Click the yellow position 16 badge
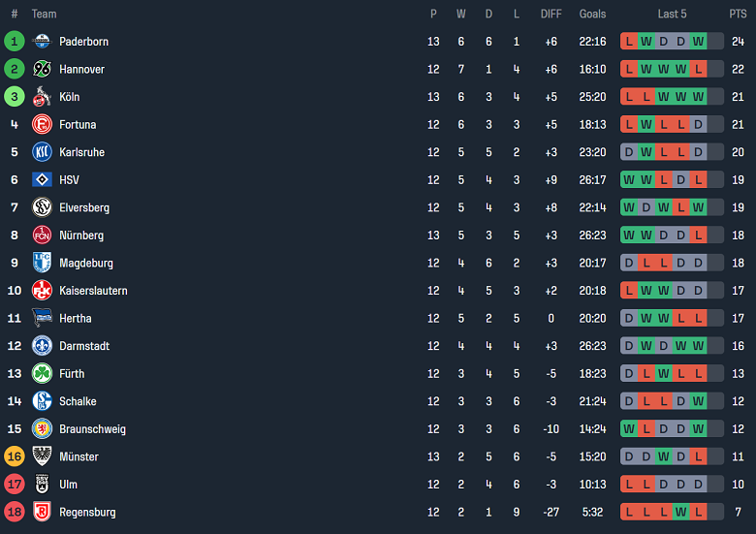This screenshot has width=756, height=534. click(x=14, y=456)
